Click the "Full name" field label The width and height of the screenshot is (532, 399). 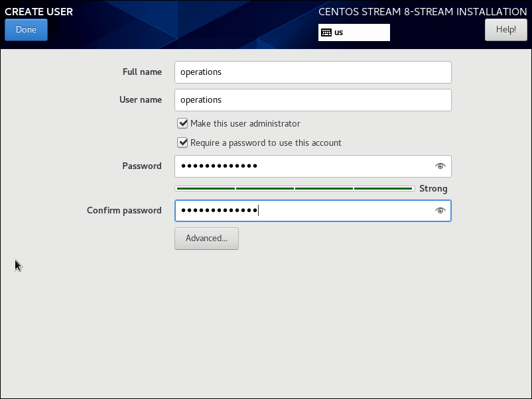pos(142,72)
